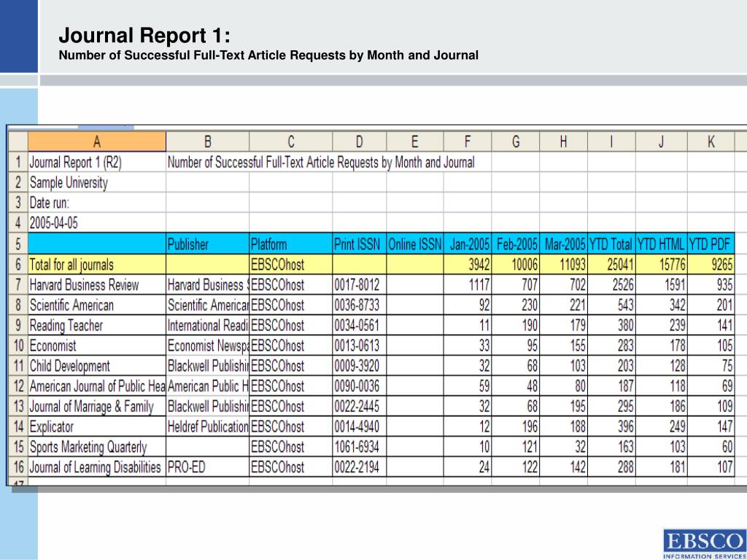747x560 pixels.
Task: Select column B header
Action: [x=207, y=141]
